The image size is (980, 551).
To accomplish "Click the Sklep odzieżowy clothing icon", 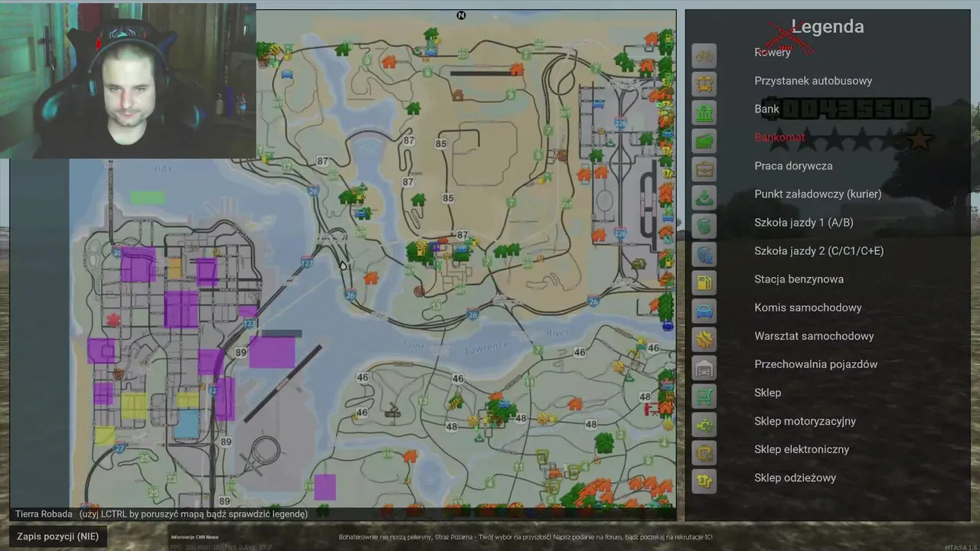I will pos(704,480).
